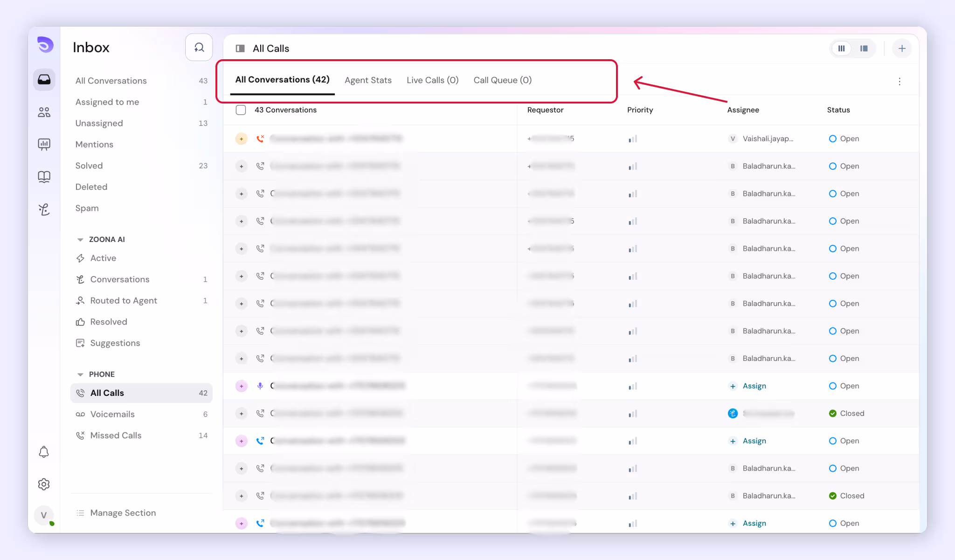This screenshot has height=560, width=955.
Task: Select All Calls in Phone section
Action: point(141,393)
